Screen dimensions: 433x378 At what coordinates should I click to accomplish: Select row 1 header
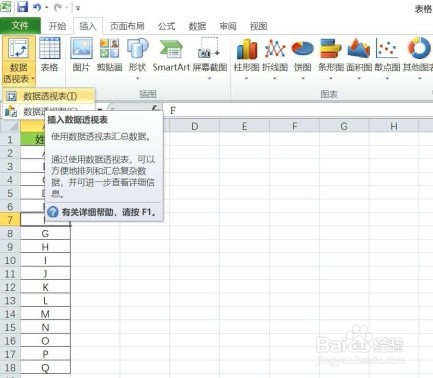pos(10,139)
